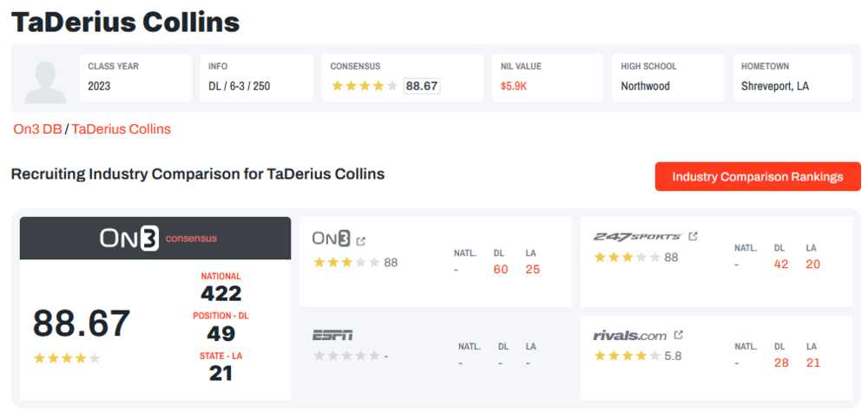Click the $5.9K NIL value
This screenshot has width=868, height=419.
point(515,87)
